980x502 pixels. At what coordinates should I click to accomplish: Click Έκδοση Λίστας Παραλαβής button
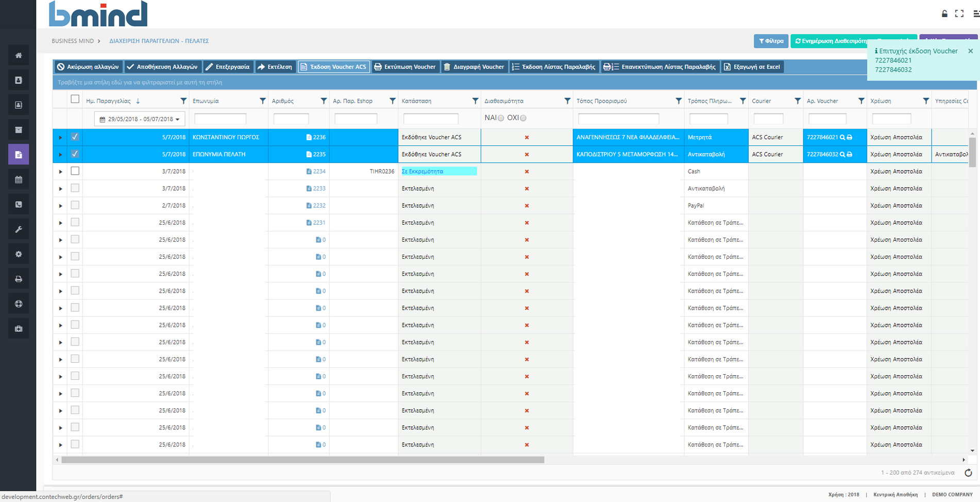click(554, 67)
